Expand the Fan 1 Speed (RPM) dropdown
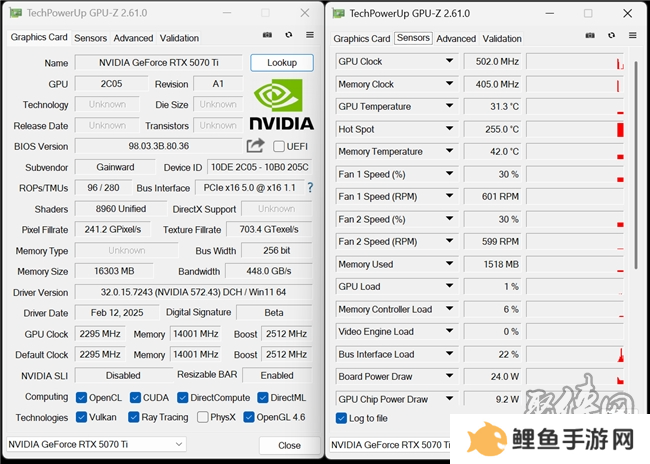650x464 pixels. pyautogui.click(x=449, y=196)
